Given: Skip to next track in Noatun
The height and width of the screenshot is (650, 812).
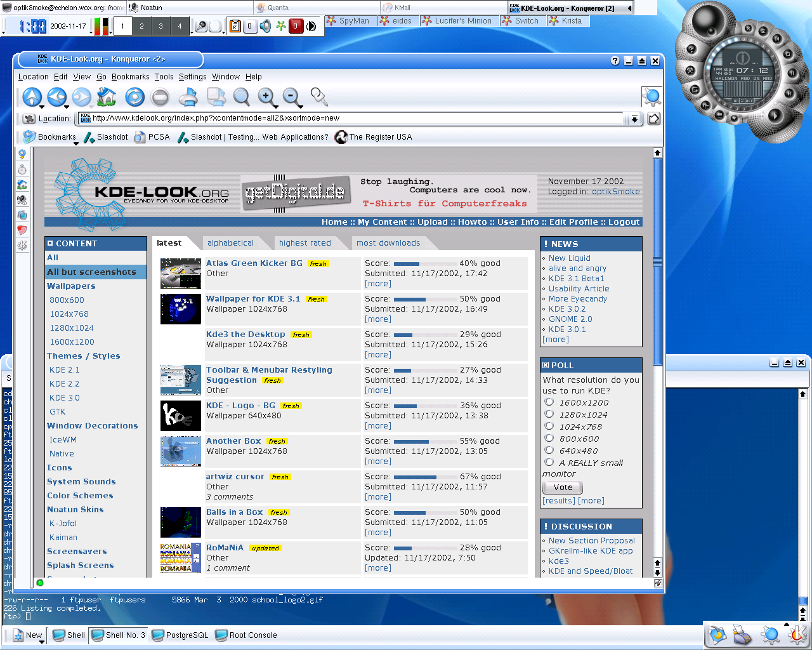Looking at the screenshot, I should pyautogui.click(x=789, y=93).
